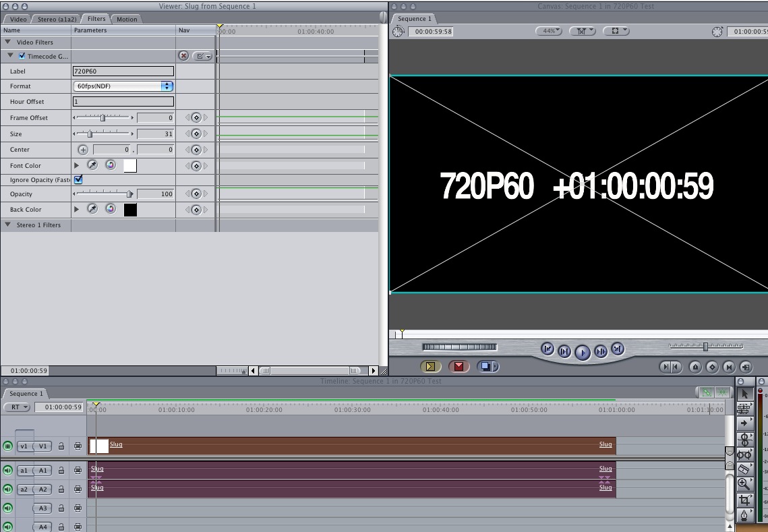768x532 pixels.
Task: Choose the Pen tool
Action: [744, 515]
